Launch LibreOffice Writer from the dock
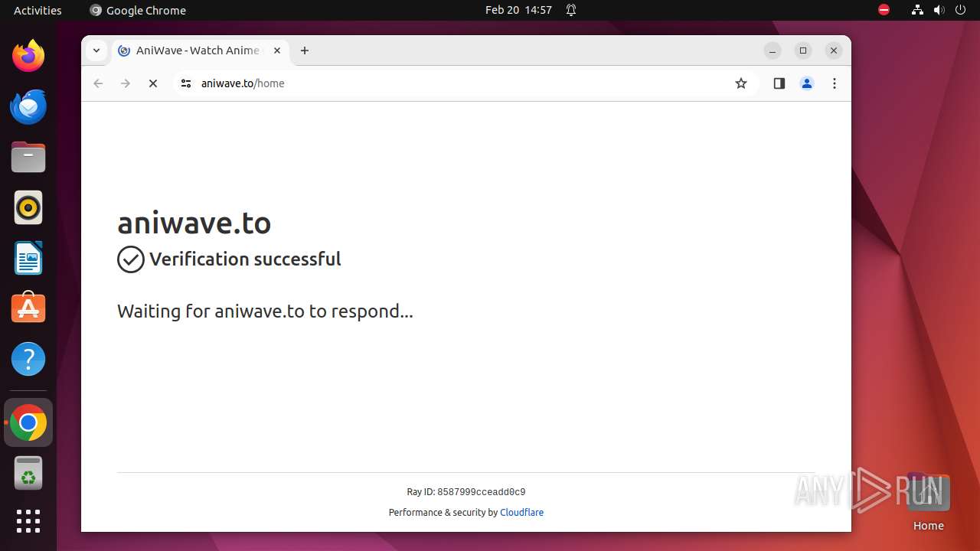Screen dimensions: 980x551 click(28, 258)
